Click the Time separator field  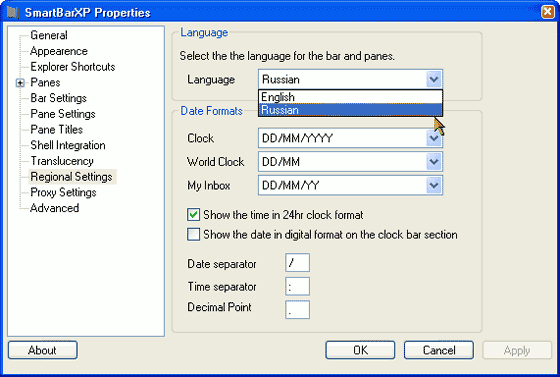(x=297, y=286)
